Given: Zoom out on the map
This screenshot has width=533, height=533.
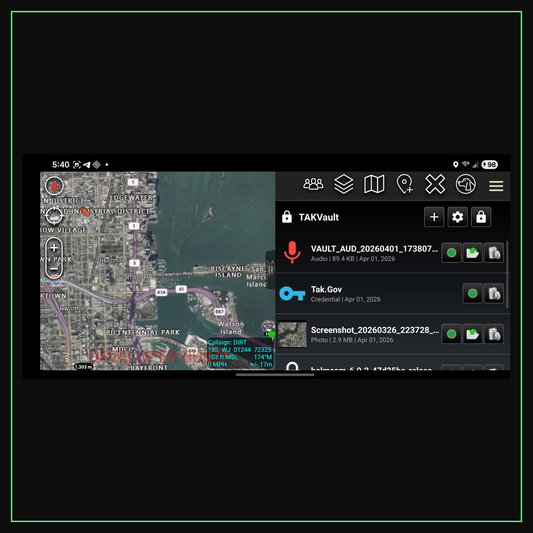Looking at the screenshot, I should tap(54, 269).
